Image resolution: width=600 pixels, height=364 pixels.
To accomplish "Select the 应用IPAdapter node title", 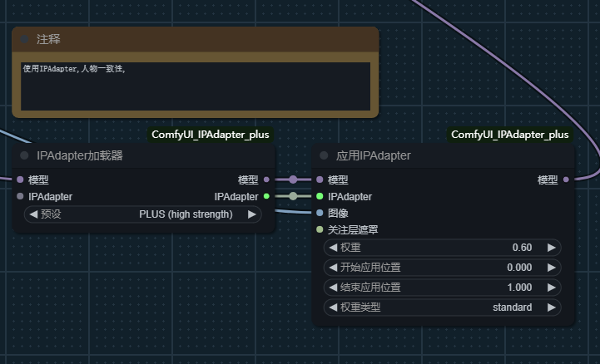I will (373, 155).
